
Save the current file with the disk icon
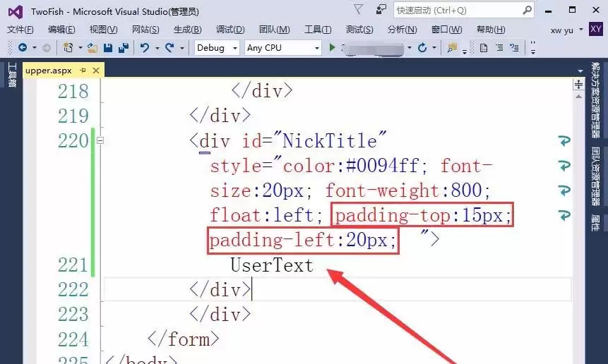(x=108, y=48)
